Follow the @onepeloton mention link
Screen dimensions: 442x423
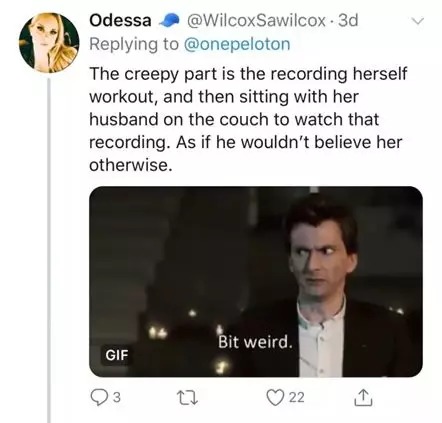tap(237, 45)
